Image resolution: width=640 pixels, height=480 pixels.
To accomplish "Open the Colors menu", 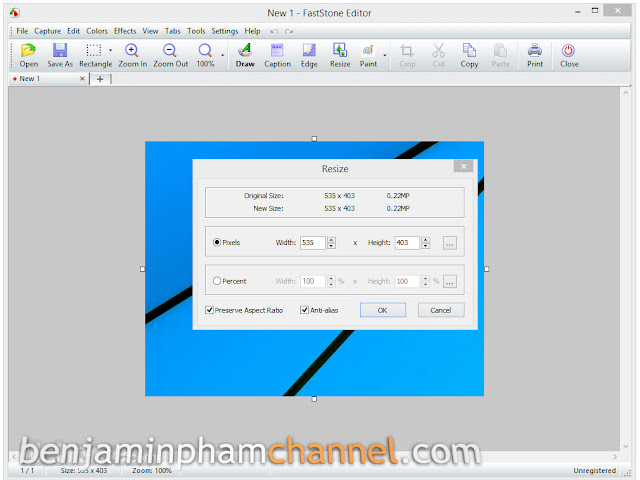I will coord(97,31).
